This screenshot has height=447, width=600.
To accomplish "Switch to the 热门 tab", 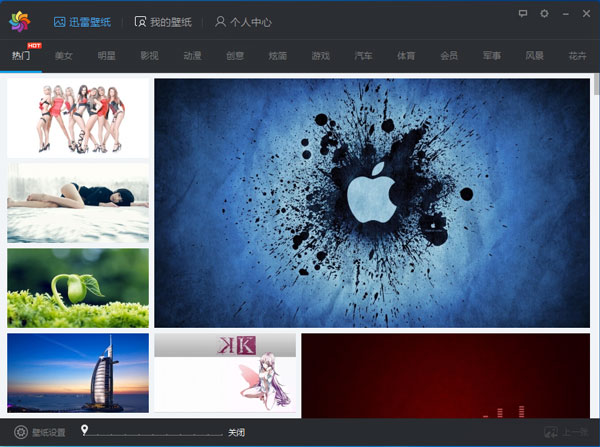I will click(x=21, y=56).
